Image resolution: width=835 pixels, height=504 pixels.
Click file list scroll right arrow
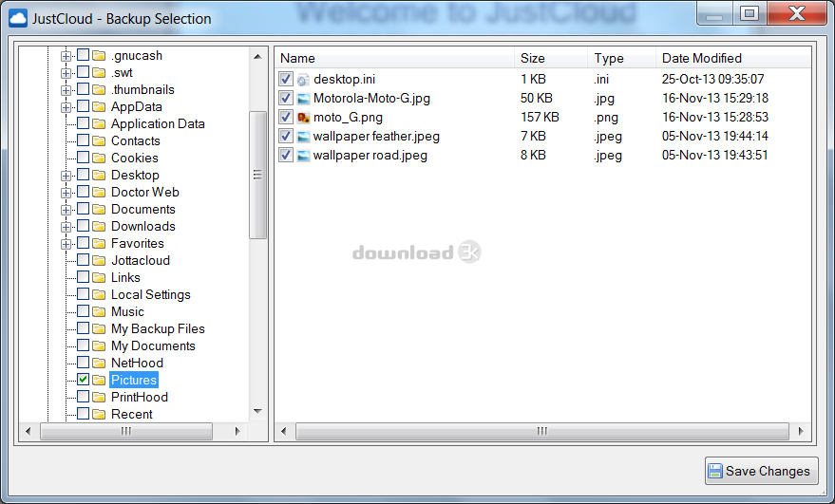tap(801, 431)
